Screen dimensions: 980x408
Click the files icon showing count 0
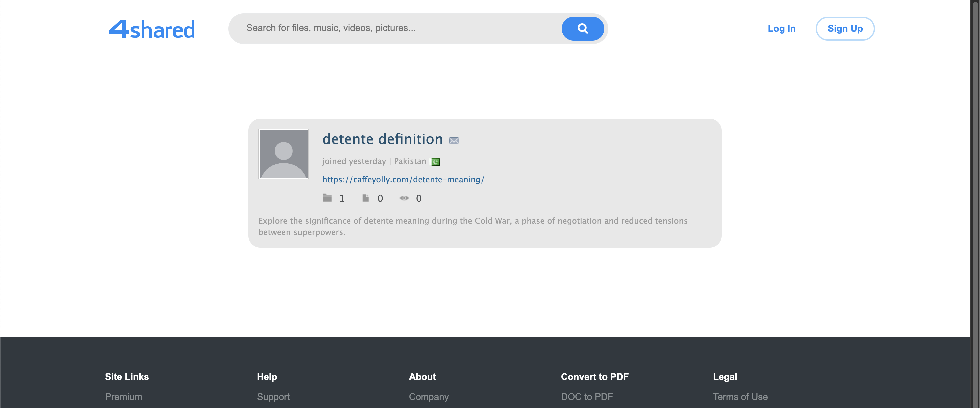365,198
